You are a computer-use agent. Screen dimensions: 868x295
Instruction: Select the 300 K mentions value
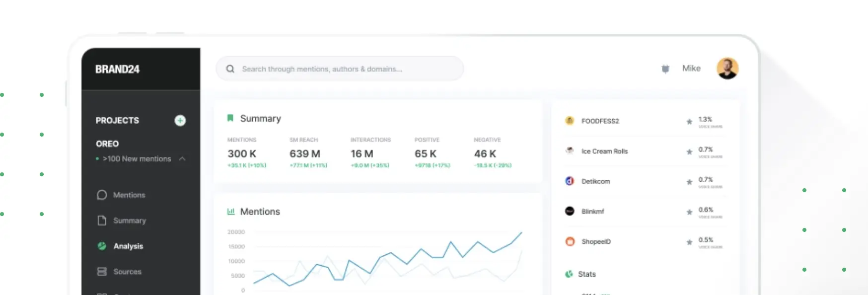(242, 154)
